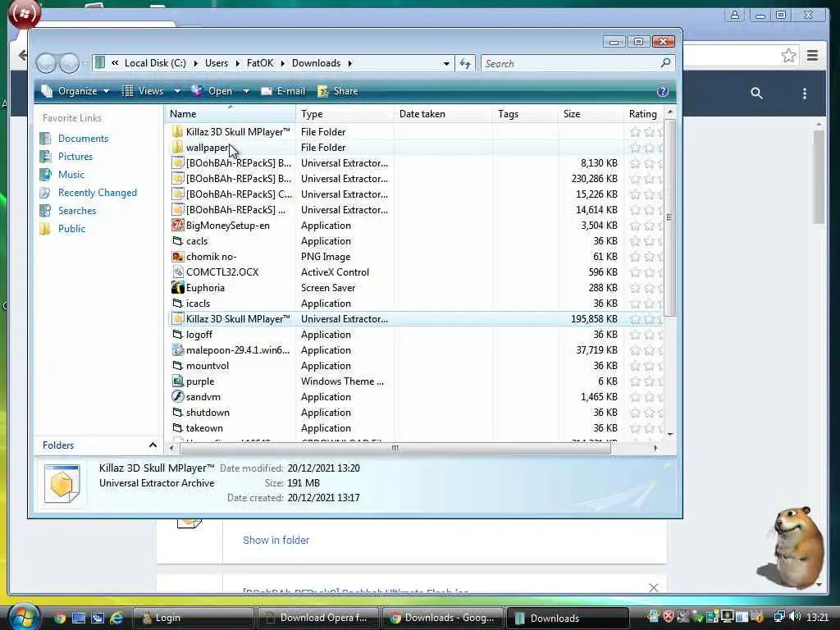Select the cacls application icon
The width and height of the screenshot is (840, 630).
[x=177, y=241]
